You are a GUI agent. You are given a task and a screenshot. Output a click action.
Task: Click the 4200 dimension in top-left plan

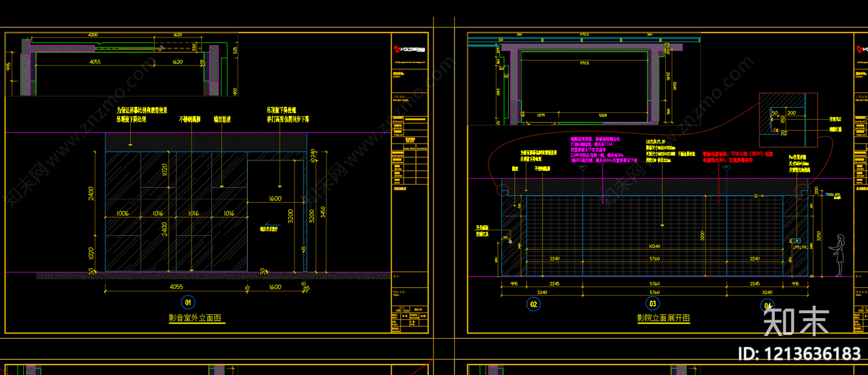93,35
